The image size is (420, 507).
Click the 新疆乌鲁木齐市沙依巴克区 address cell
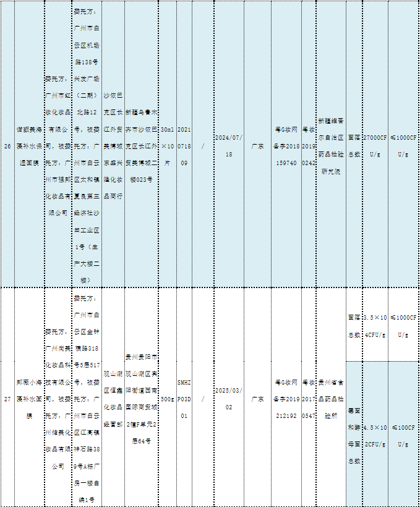142,147
